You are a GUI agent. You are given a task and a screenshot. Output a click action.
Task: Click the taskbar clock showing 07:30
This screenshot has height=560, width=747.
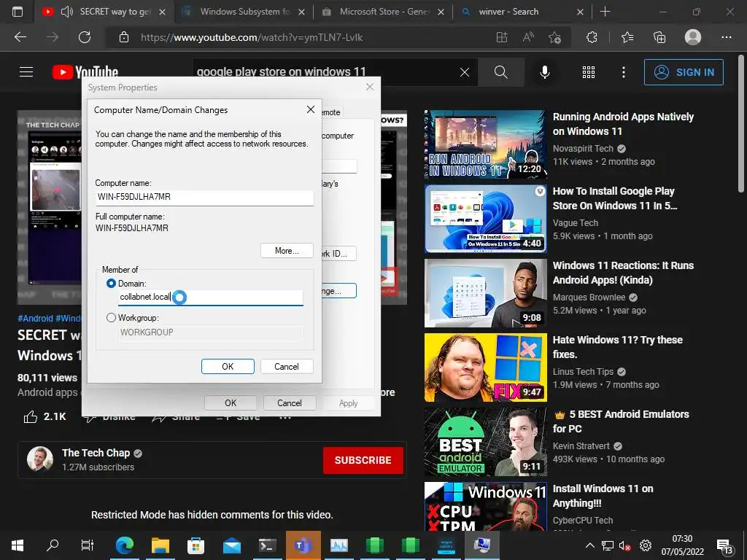point(682,545)
